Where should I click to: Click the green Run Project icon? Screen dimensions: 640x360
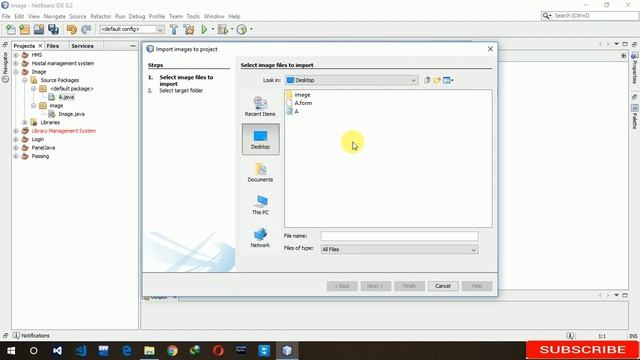click(204, 29)
